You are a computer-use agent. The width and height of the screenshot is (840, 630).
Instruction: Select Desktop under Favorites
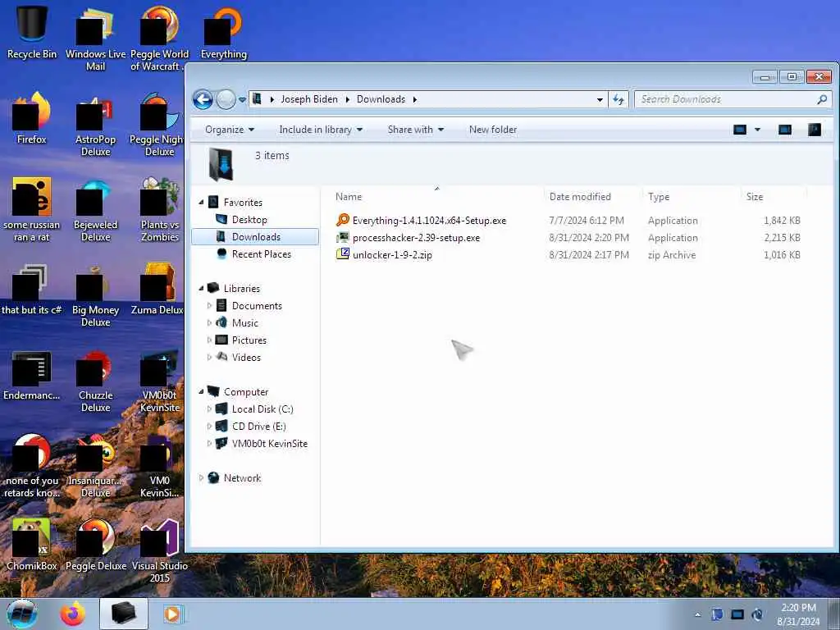coord(249,220)
